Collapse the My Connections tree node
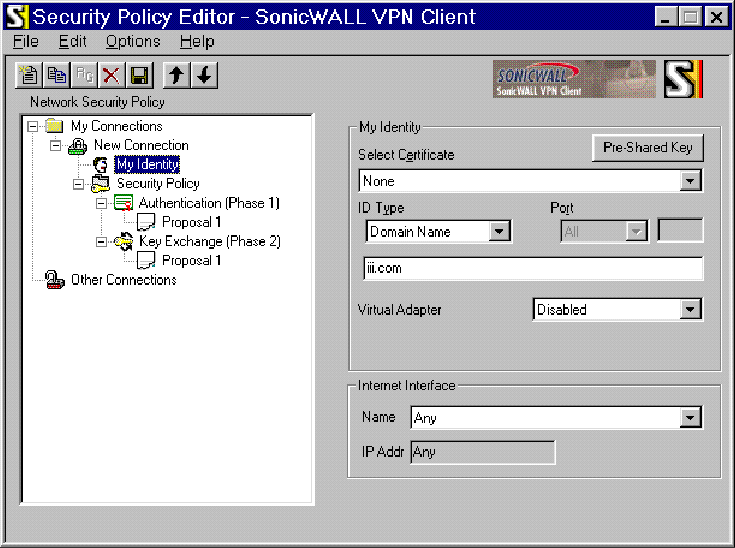 point(32,126)
